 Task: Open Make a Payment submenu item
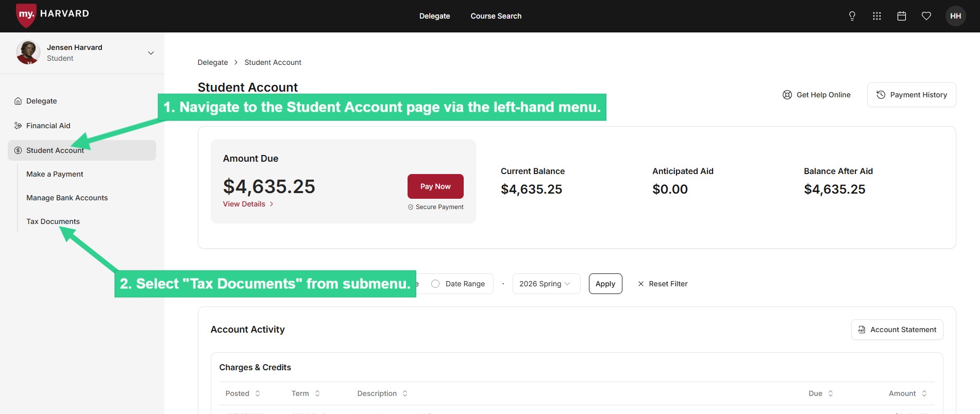pyautogui.click(x=55, y=174)
